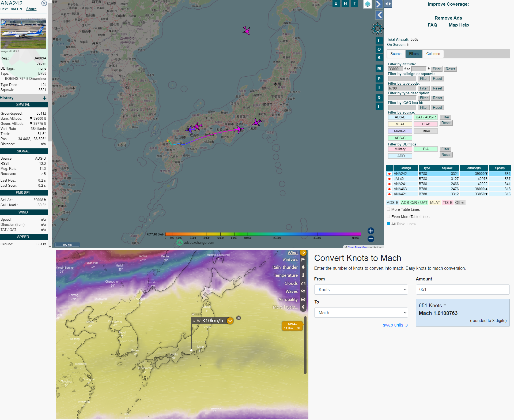Open the From units dropdown showing Knots
The width and height of the screenshot is (514, 420).
pos(361,290)
